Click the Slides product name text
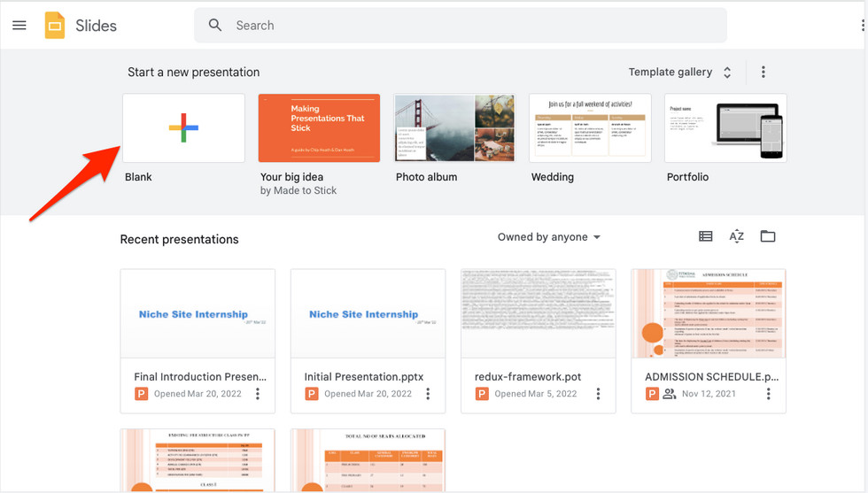The height and width of the screenshot is (493, 868). pos(96,26)
